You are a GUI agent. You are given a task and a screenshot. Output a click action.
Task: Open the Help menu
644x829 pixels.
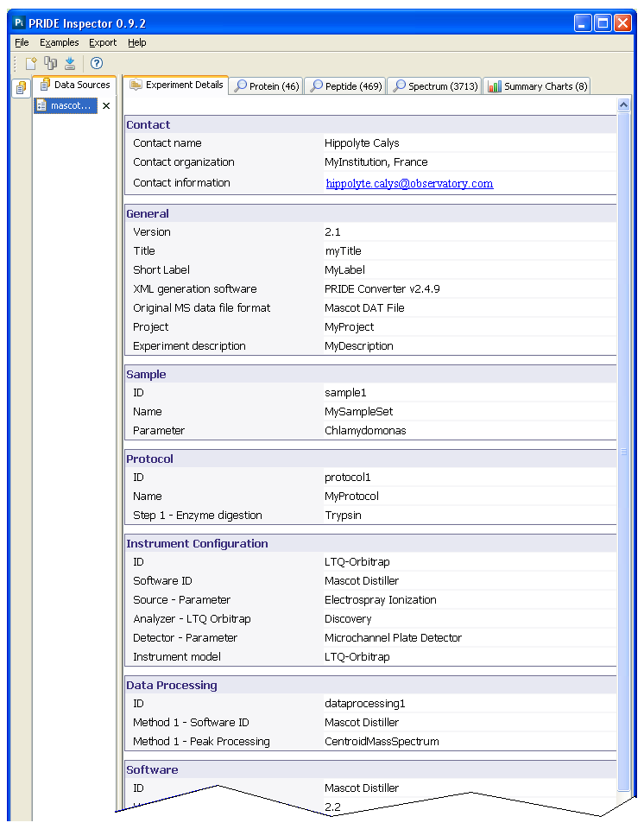137,42
